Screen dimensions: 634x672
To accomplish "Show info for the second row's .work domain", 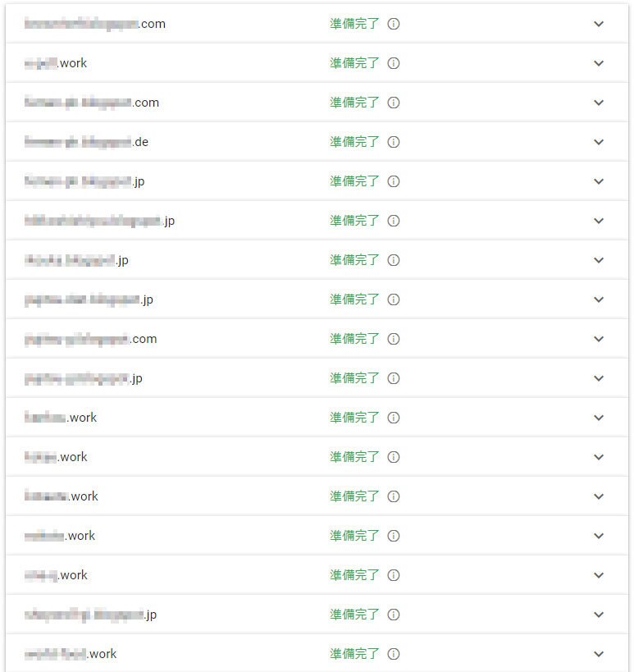I will coord(393,63).
